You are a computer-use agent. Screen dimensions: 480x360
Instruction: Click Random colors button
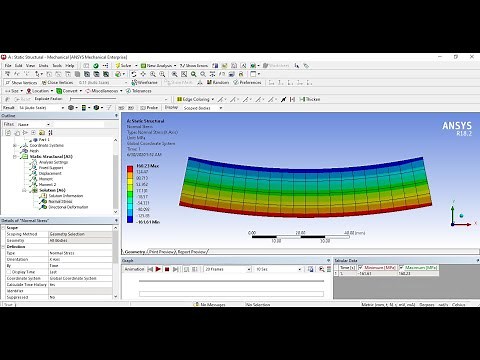218,82
